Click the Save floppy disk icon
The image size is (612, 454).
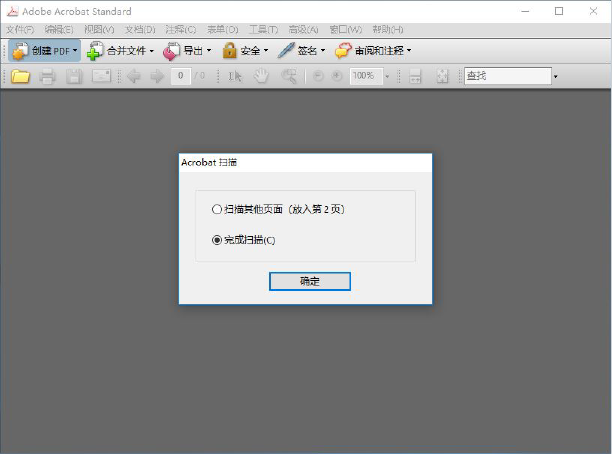coord(74,76)
